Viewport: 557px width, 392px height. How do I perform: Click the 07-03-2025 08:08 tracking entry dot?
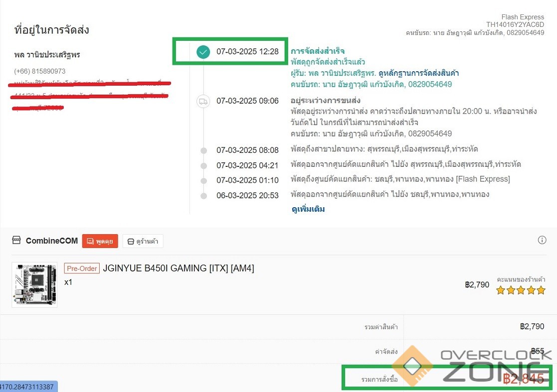pyautogui.click(x=203, y=150)
